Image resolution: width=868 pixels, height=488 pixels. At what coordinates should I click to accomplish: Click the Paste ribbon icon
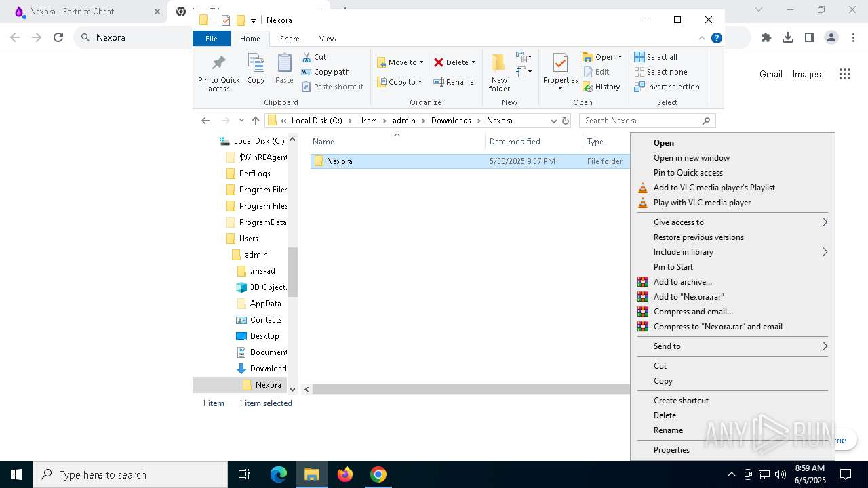[284, 69]
